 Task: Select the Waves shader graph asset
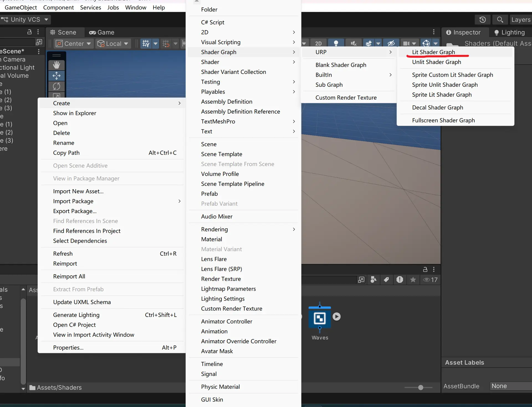pyautogui.click(x=320, y=321)
